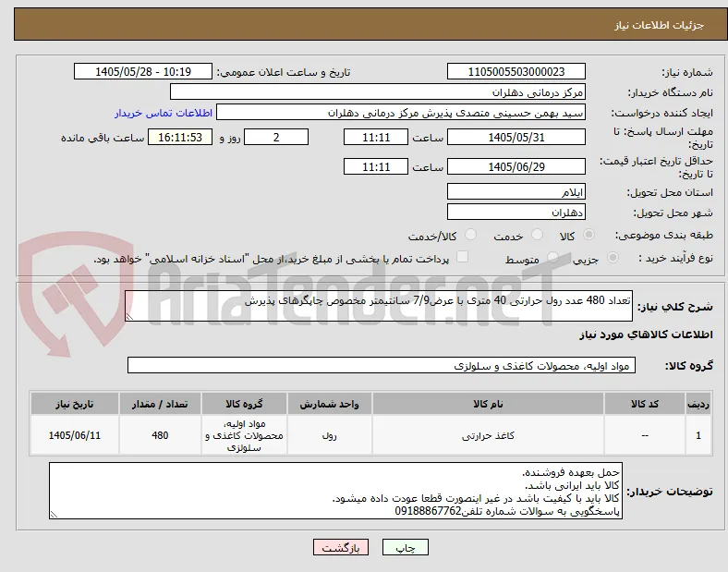
Task: Click the quantity cell 480
Action: (160, 435)
